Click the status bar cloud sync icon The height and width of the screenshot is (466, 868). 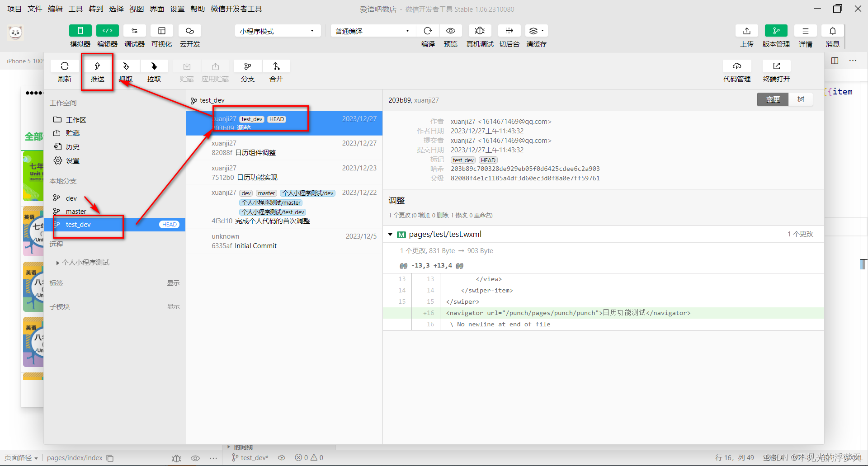click(x=282, y=458)
